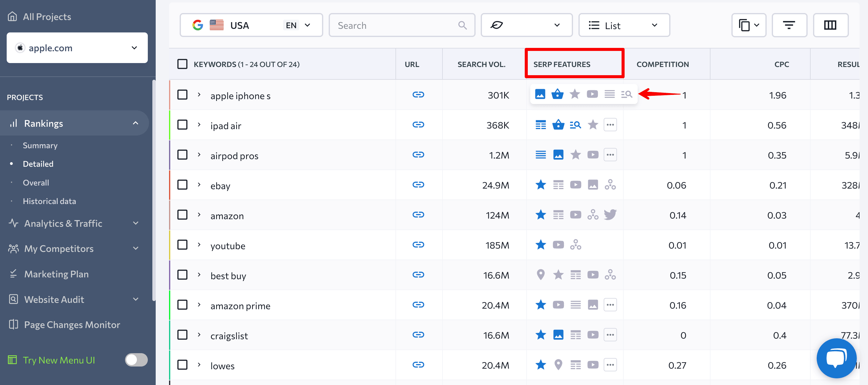Toggle the Try New Menu UI switch
868x385 pixels.
point(136,360)
